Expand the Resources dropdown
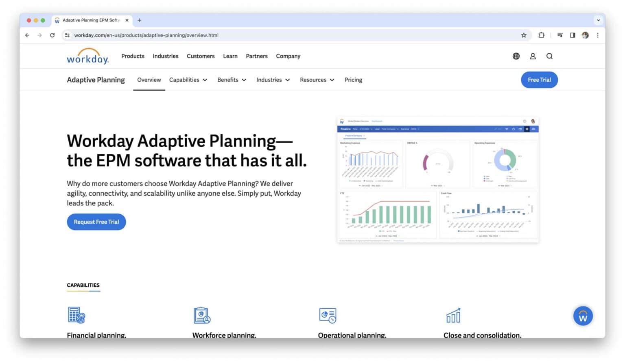The image size is (625, 364). click(317, 80)
